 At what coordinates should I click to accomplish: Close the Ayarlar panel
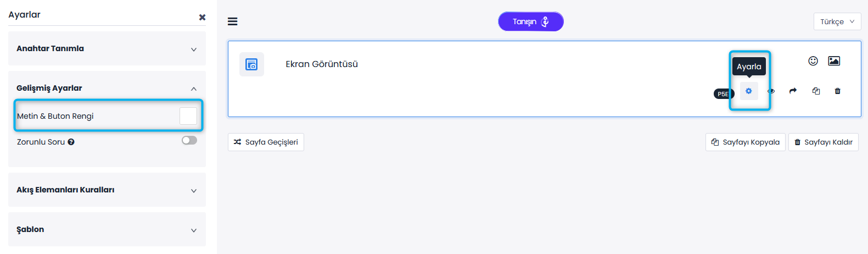(202, 17)
